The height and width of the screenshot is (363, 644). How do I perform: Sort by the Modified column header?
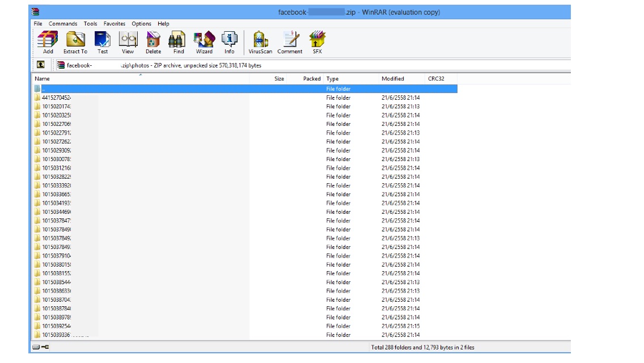point(402,78)
